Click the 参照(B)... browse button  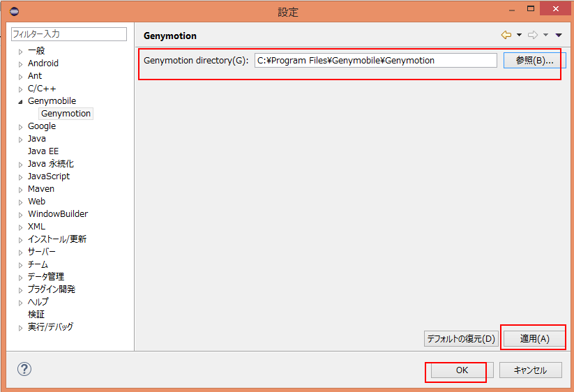pyautogui.click(x=534, y=61)
